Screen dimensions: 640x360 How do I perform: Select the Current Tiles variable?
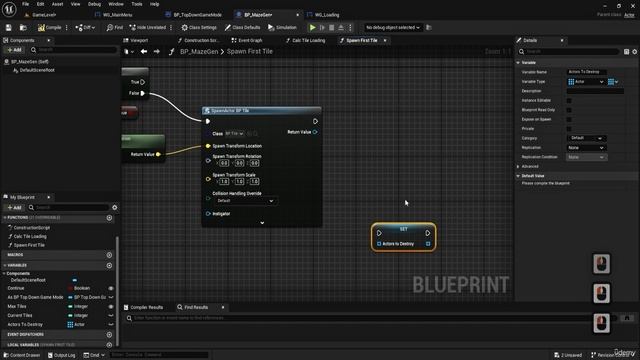pyautogui.click(x=20, y=315)
